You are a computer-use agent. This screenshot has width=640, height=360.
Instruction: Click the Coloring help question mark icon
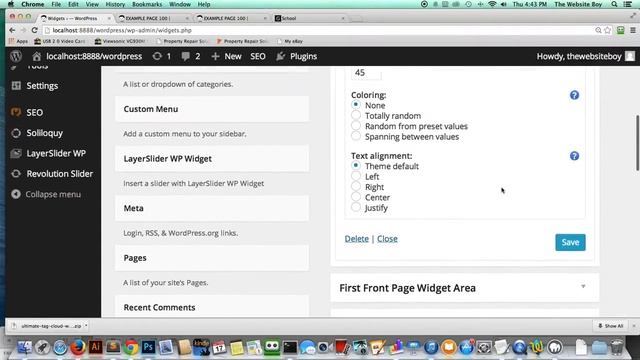tap(574, 95)
